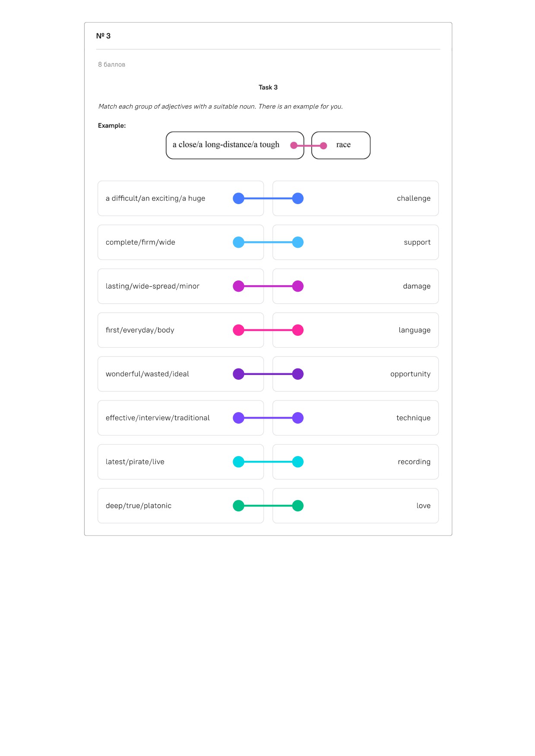Click the example 'race' box
Screen dimensions: 535x756
coord(341,145)
